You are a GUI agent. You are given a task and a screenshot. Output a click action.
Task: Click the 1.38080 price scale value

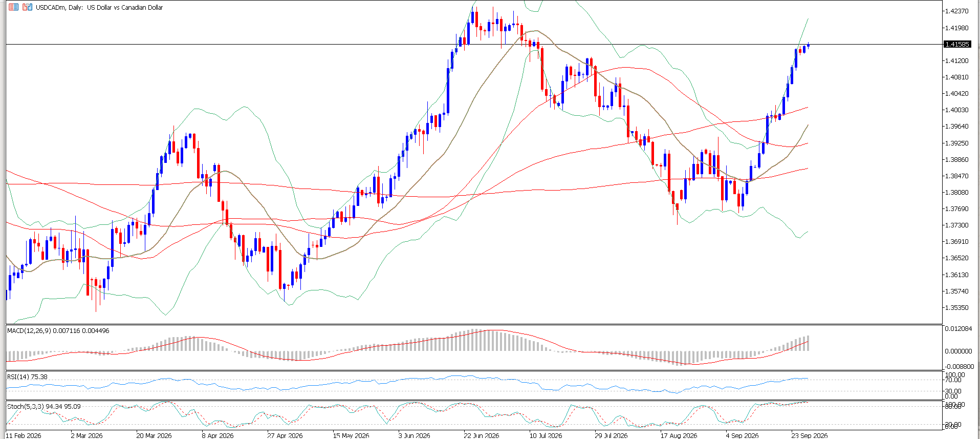(x=957, y=193)
